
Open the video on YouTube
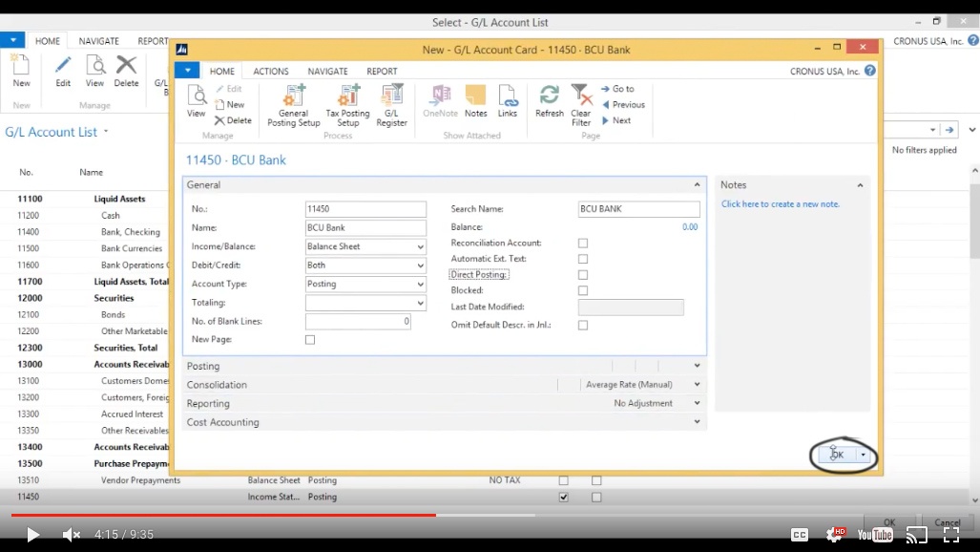[x=875, y=535]
